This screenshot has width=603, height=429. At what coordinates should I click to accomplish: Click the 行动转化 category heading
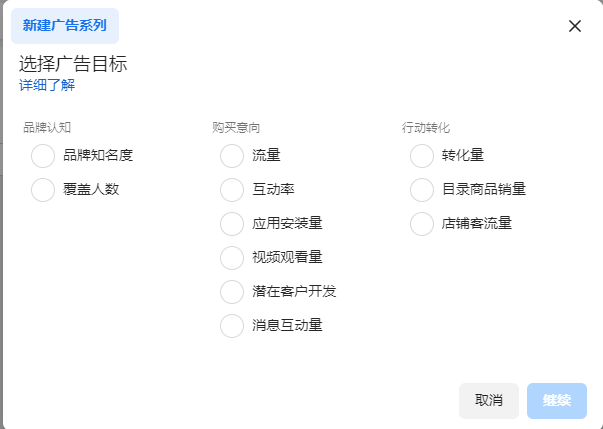tap(426, 128)
